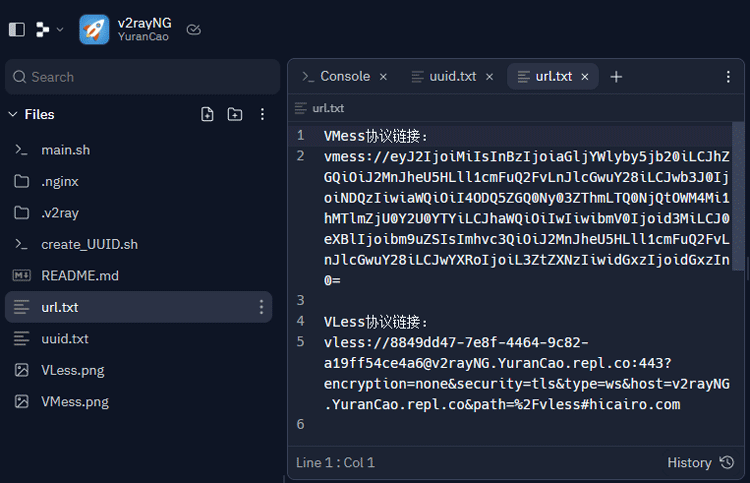Viewport: 750px width, 483px height.
Task: Open the Files panel three-dot menu
Action: point(262,114)
